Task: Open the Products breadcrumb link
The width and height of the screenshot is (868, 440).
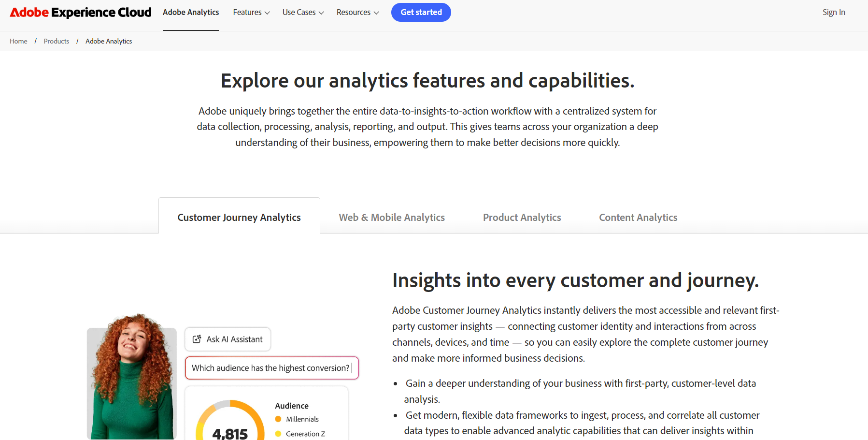Action: tap(57, 41)
